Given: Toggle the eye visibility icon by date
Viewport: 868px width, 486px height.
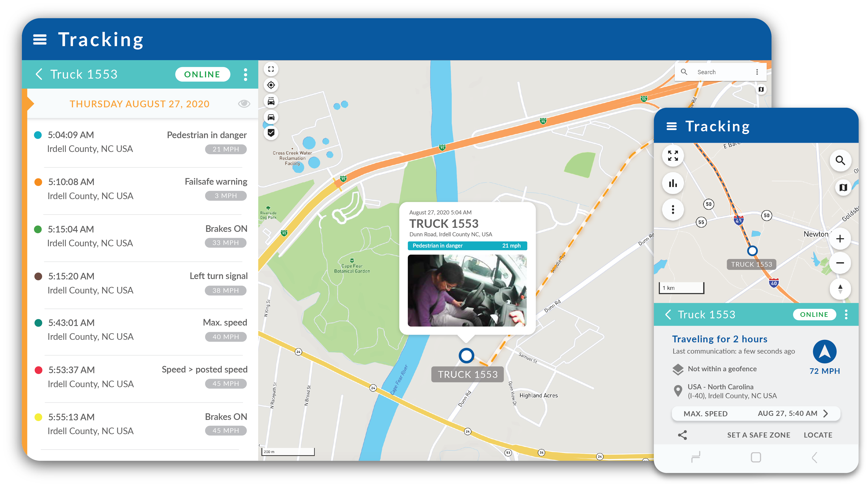Looking at the screenshot, I should click(x=244, y=103).
